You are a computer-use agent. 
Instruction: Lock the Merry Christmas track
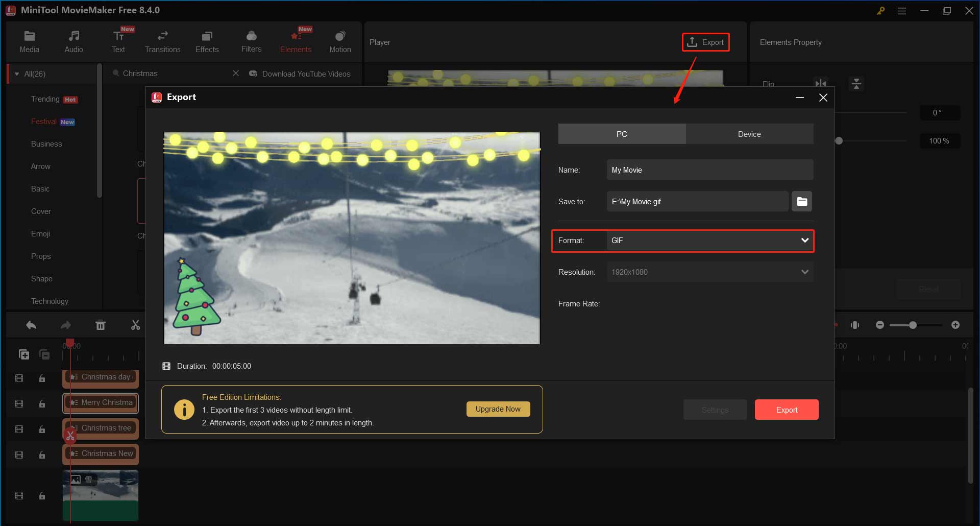[x=42, y=404]
